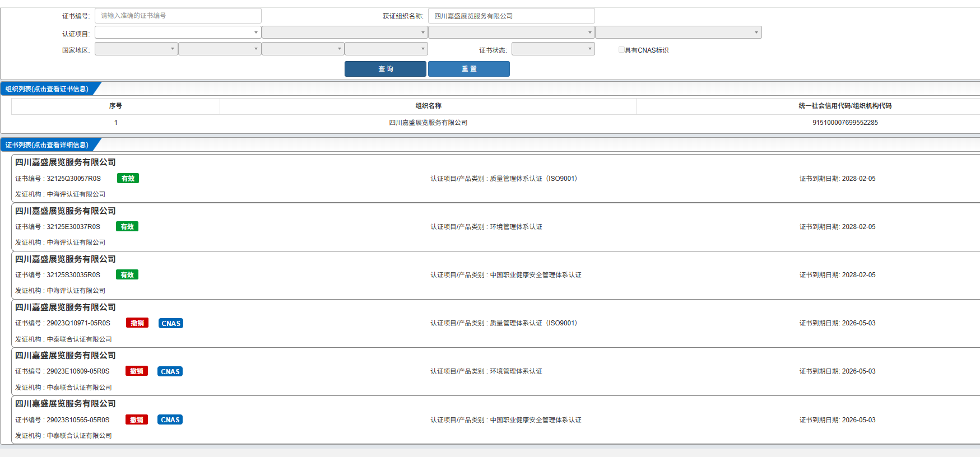
Task: Open certificate card titled above number 32125E30037R0S
Action: (66, 211)
